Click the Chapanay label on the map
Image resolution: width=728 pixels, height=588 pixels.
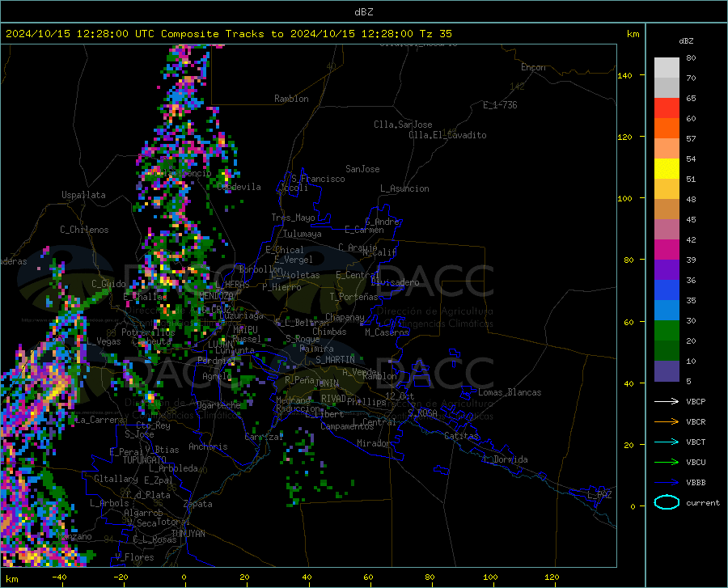[x=345, y=317]
